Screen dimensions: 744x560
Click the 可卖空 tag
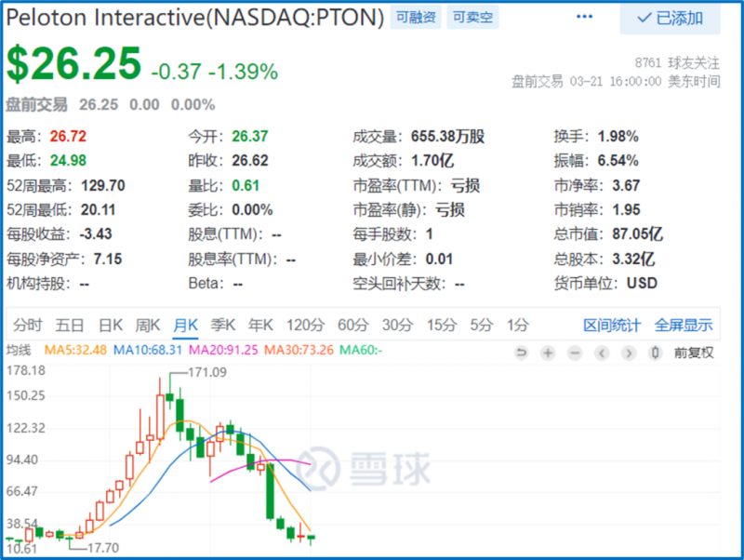pos(472,18)
